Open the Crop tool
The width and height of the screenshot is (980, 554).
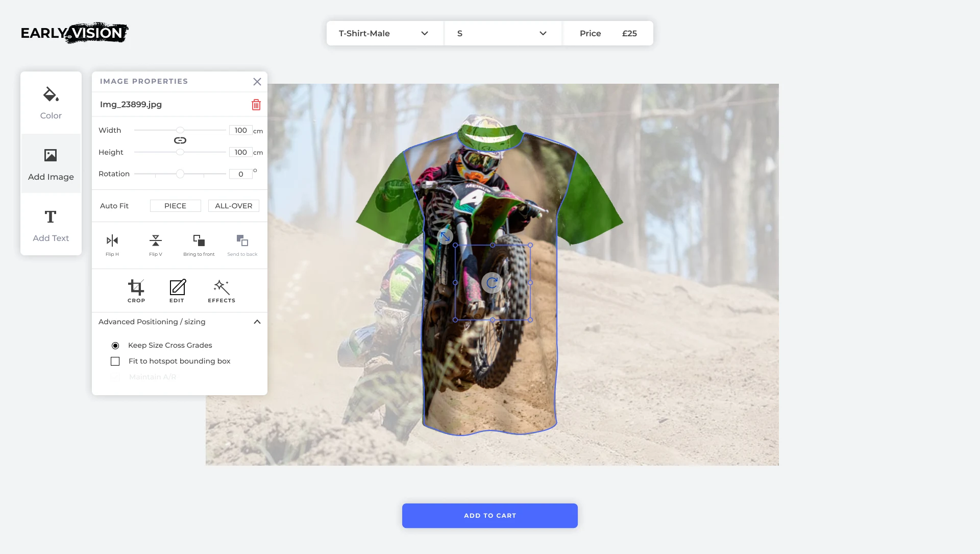coord(136,291)
